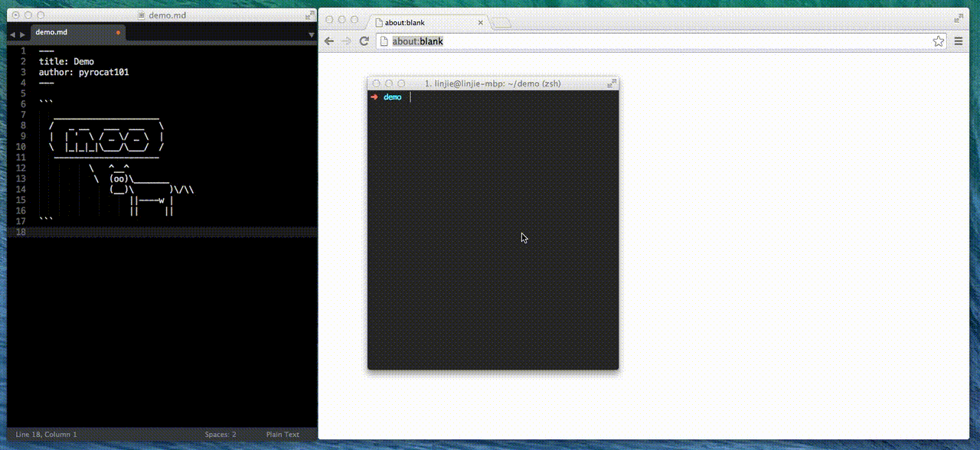Click the demo.md document icon in title bar

(142, 15)
